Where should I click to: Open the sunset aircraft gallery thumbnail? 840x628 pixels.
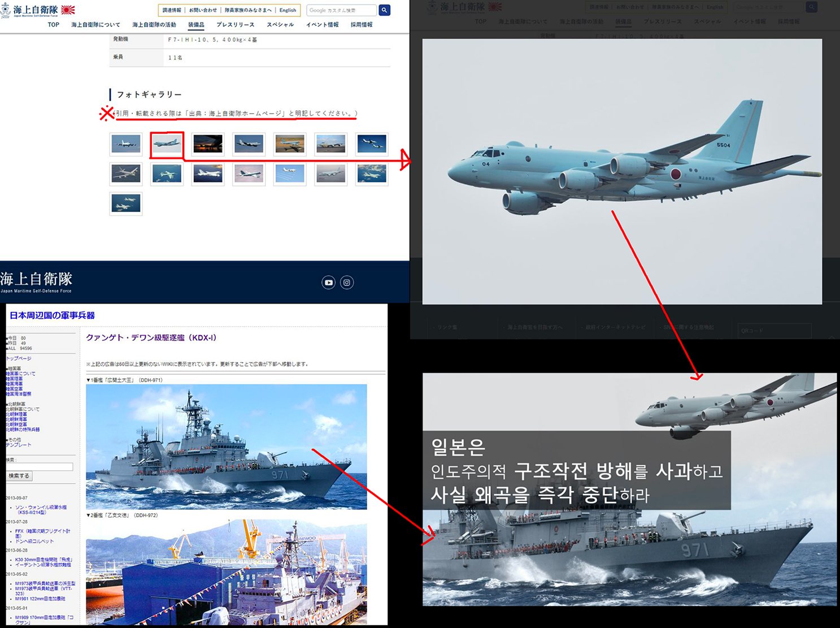[x=208, y=145]
